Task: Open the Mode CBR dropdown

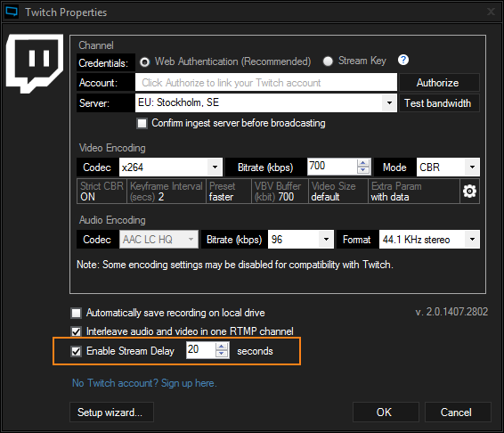Action: point(472,167)
